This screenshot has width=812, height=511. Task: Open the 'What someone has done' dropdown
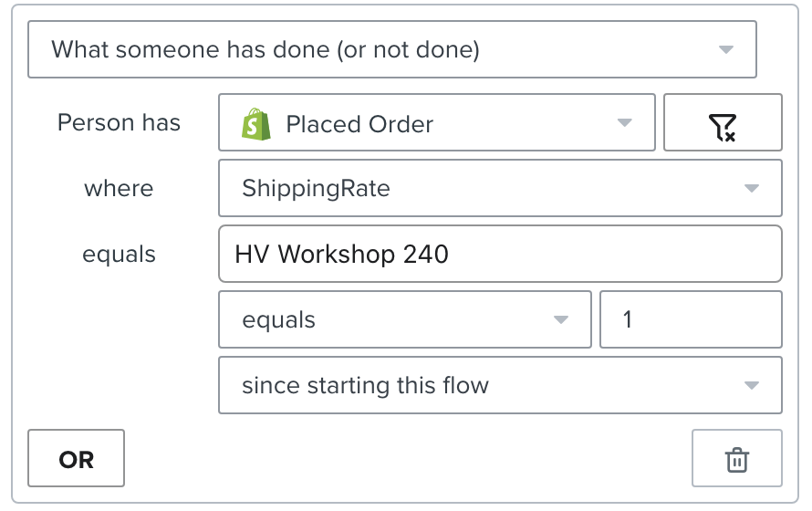392,49
